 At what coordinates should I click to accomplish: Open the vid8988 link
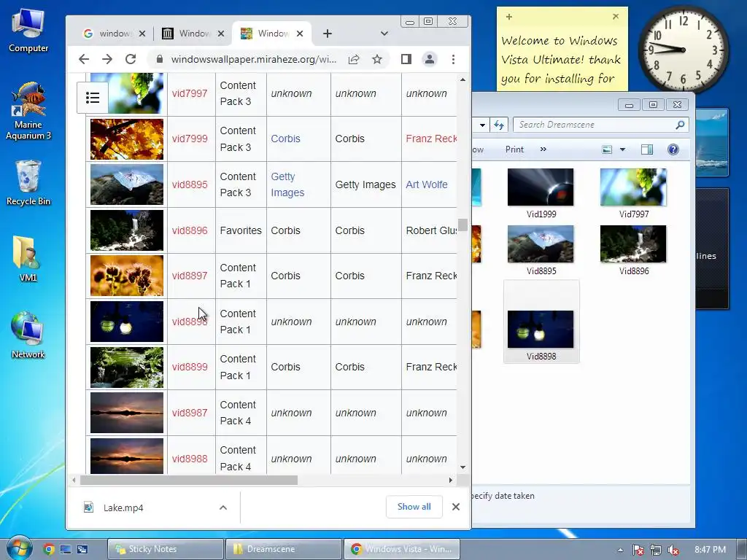(x=190, y=459)
